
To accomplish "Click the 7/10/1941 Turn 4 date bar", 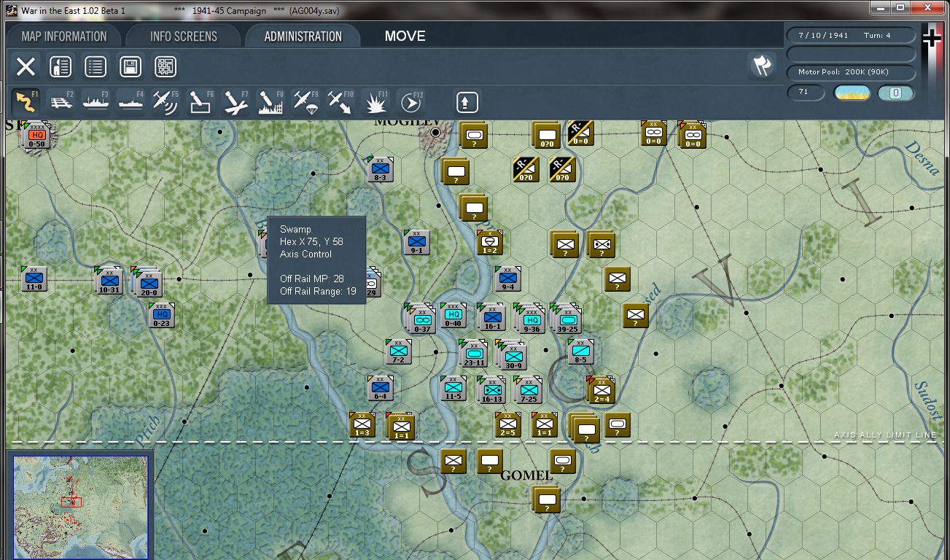I will click(851, 35).
